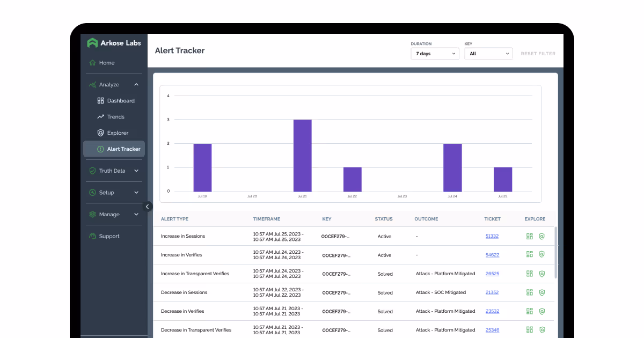
Task: Click the Alert Tracker exclamation icon
Action: click(x=100, y=149)
